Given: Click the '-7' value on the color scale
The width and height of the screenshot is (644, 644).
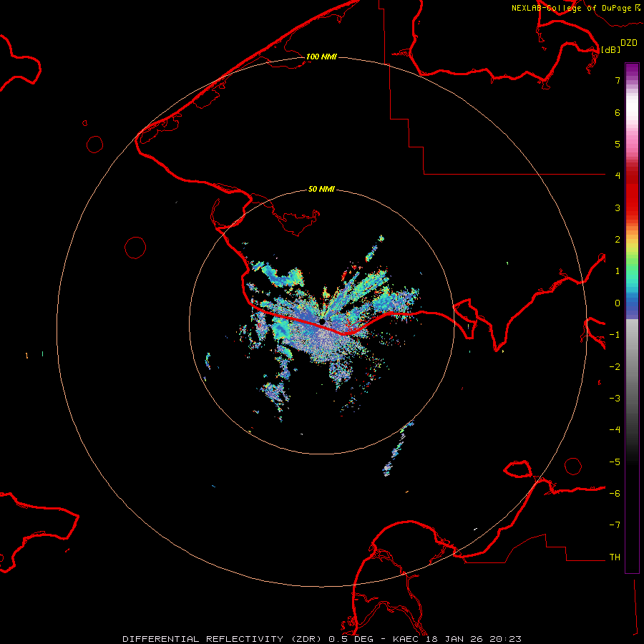Looking at the screenshot, I should pos(615,525).
